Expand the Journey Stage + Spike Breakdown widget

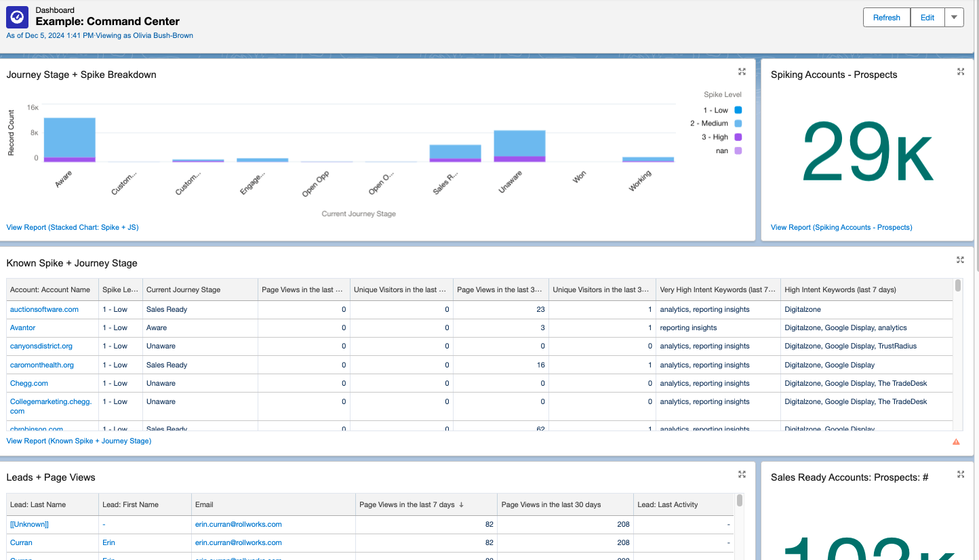tap(742, 72)
